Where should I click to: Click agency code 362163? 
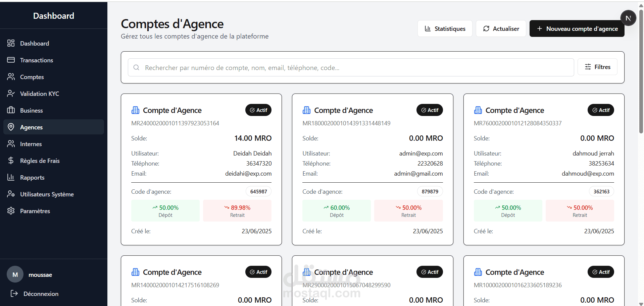point(601,191)
